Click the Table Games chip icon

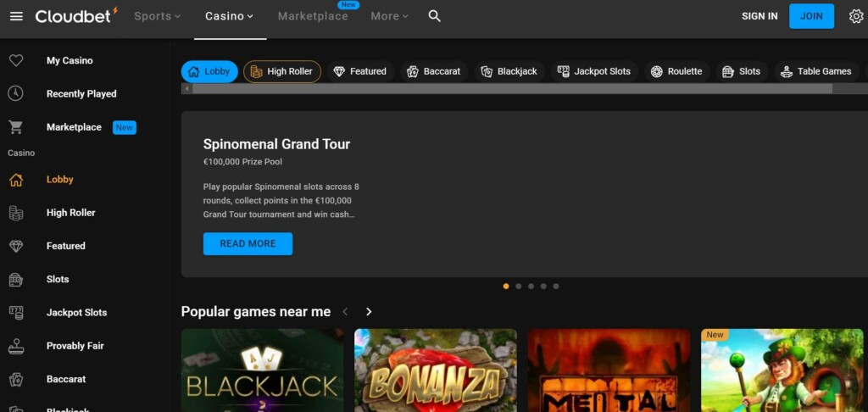pos(787,71)
